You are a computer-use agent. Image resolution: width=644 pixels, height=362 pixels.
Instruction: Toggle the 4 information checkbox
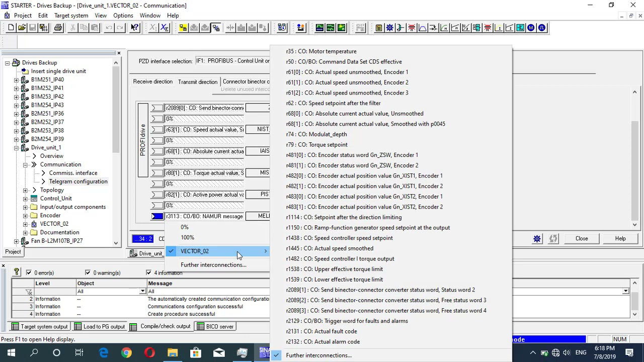(x=149, y=273)
